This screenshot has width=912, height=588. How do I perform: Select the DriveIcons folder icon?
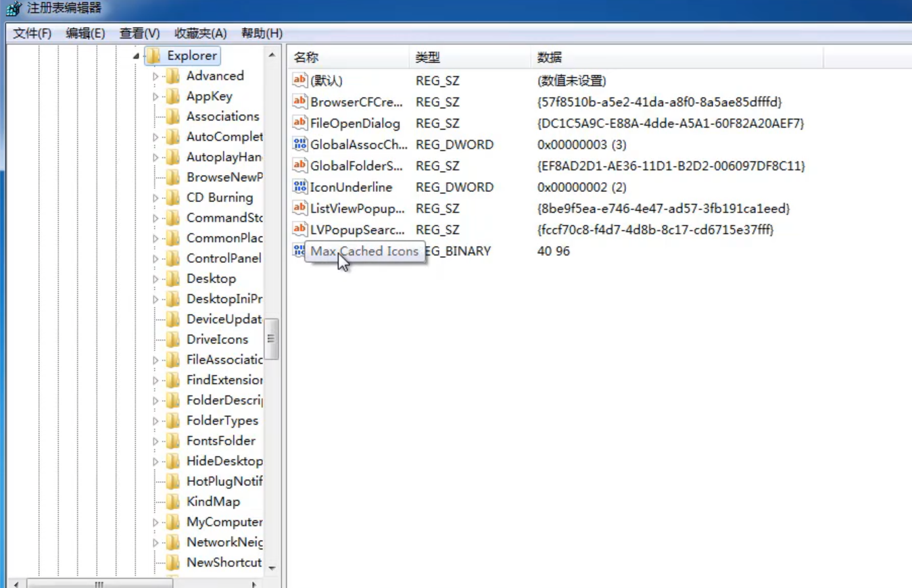point(174,339)
